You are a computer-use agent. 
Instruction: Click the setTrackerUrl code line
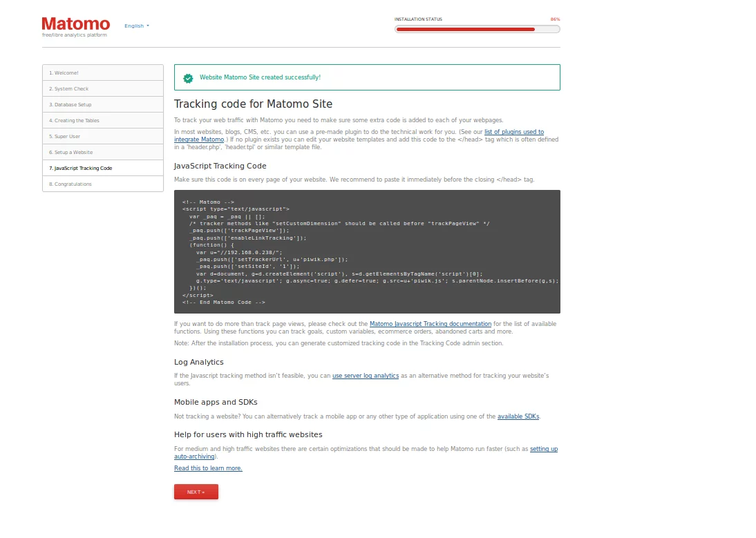[272, 260]
